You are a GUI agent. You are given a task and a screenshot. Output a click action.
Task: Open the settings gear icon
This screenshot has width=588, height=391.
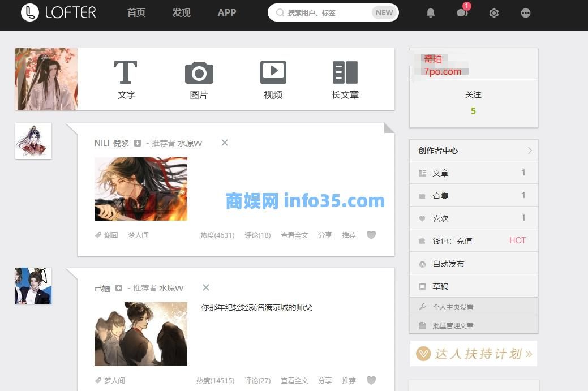(x=494, y=13)
